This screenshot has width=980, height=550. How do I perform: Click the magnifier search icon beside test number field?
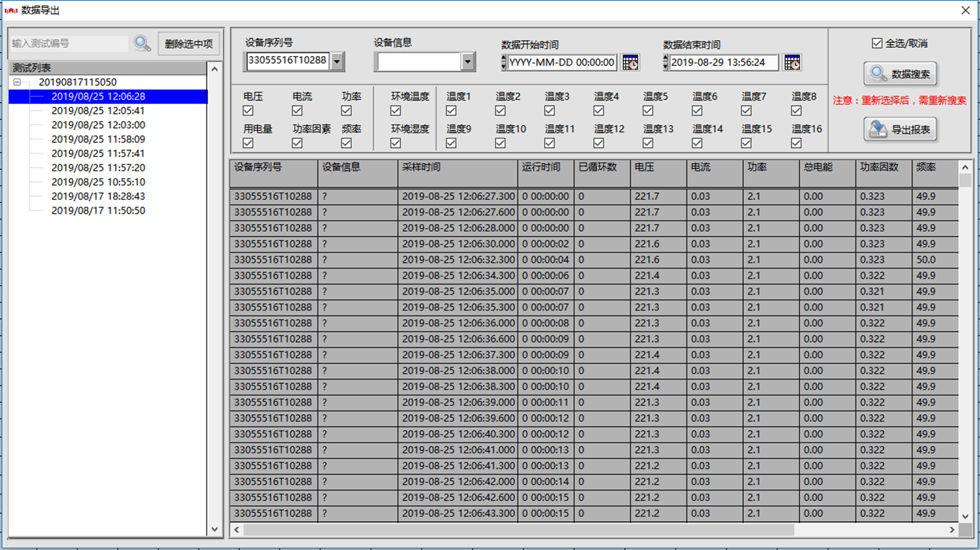point(142,44)
